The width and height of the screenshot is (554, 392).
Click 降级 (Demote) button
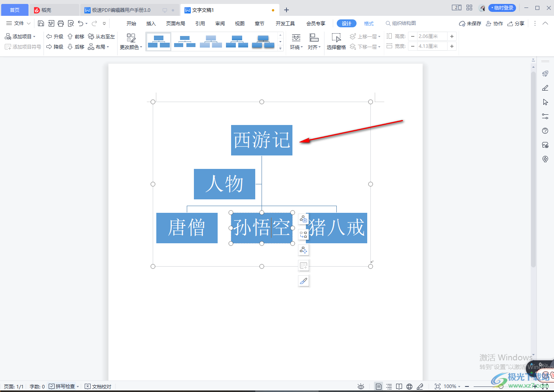[55, 47]
